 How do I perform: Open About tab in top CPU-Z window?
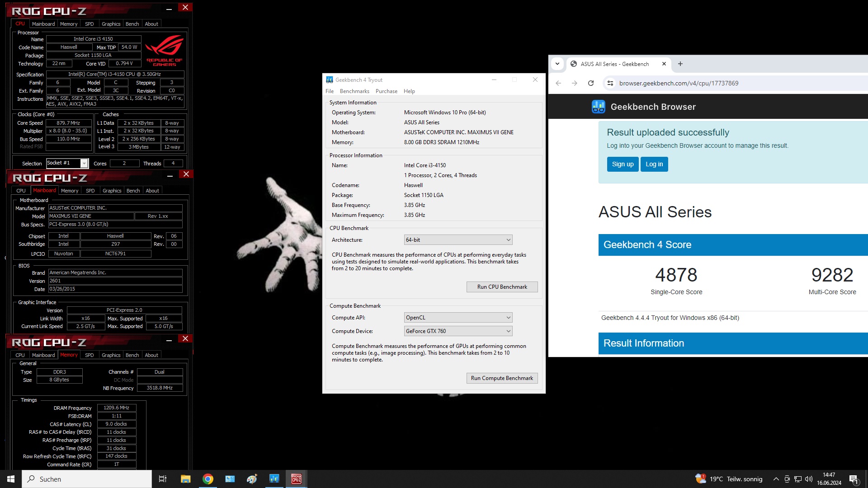coord(151,24)
